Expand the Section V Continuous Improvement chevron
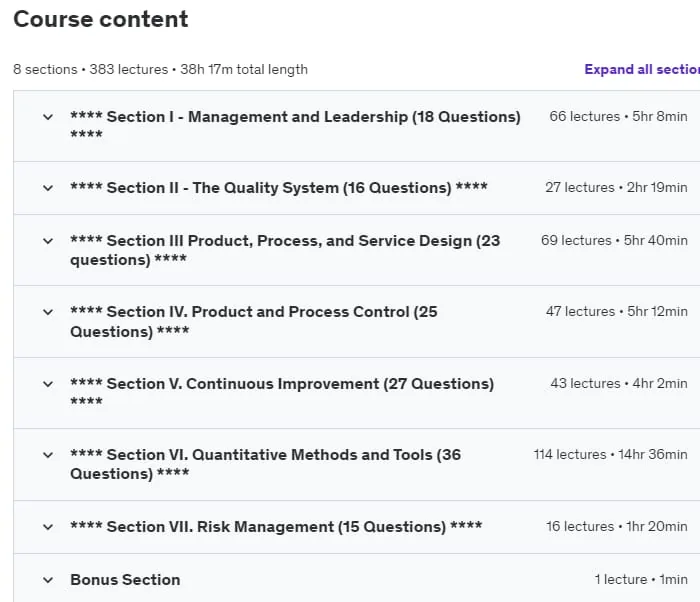The image size is (700, 602). [48, 384]
